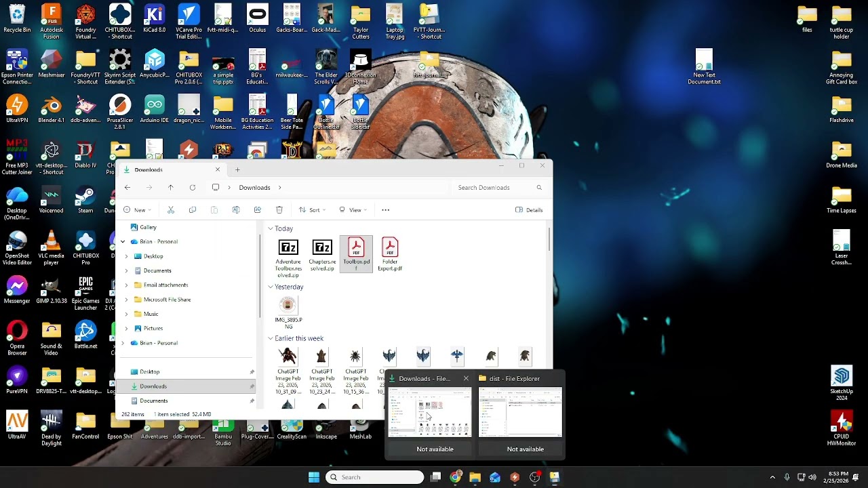Screen dimensions: 868x488
Task: Expand the Microsoft File Share folder
Action: [x=126, y=300]
